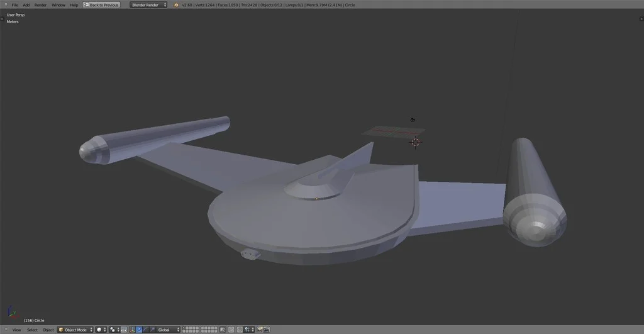Open the Help menu

[74, 5]
